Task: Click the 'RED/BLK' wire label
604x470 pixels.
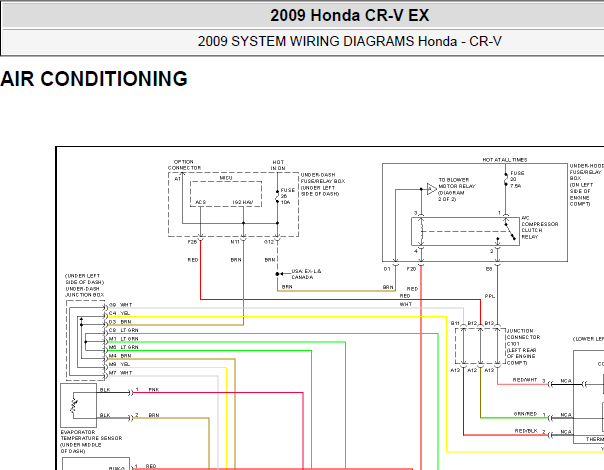Action: pyautogui.click(x=526, y=431)
